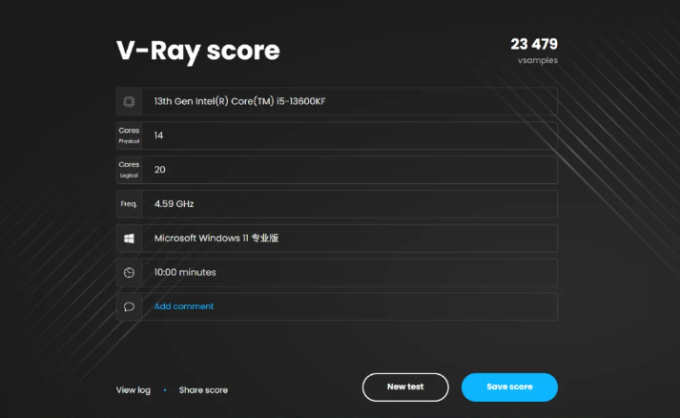Click the V-Ray score heading
680x418 pixels.
point(198,51)
